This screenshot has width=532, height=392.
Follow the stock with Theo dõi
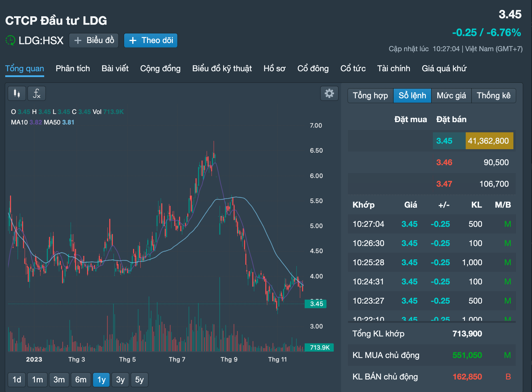click(151, 40)
